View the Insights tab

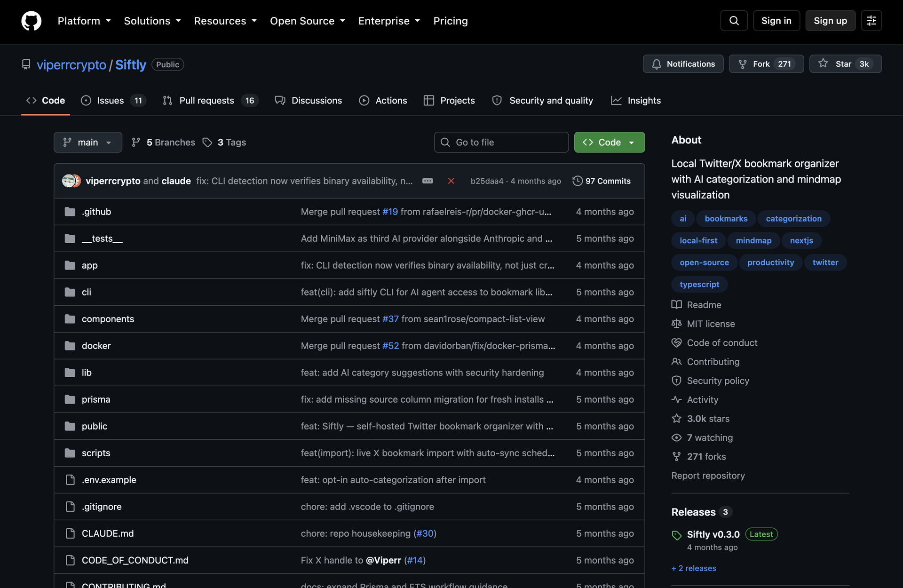636,101
